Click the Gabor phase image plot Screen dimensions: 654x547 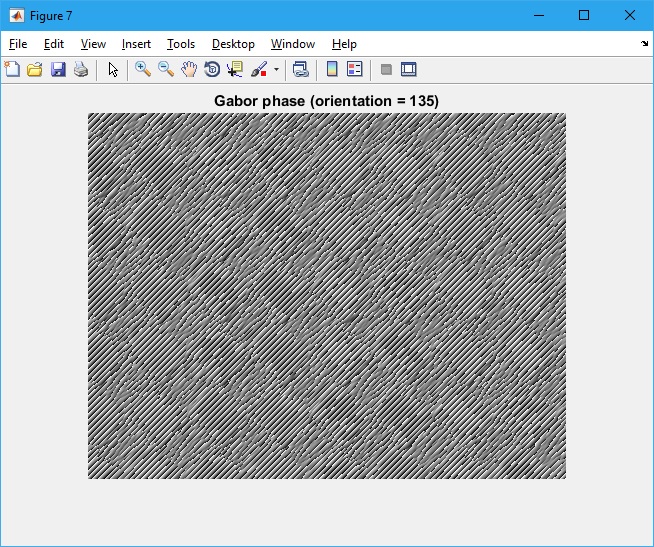(x=327, y=296)
